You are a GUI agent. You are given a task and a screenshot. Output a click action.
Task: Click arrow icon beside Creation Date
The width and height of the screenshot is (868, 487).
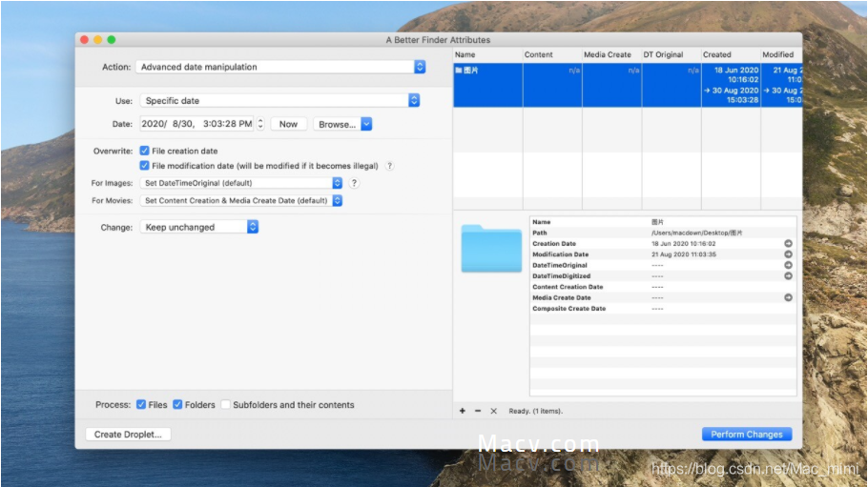(x=788, y=244)
